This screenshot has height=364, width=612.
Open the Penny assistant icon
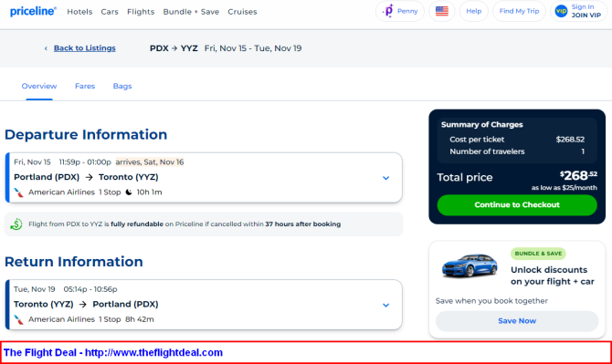(388, 11)
